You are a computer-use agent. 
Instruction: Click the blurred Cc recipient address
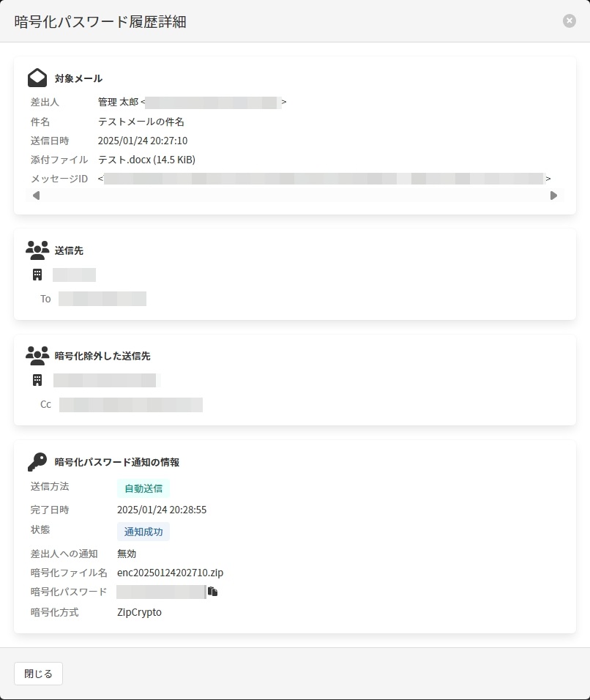(x=131, y=404)
